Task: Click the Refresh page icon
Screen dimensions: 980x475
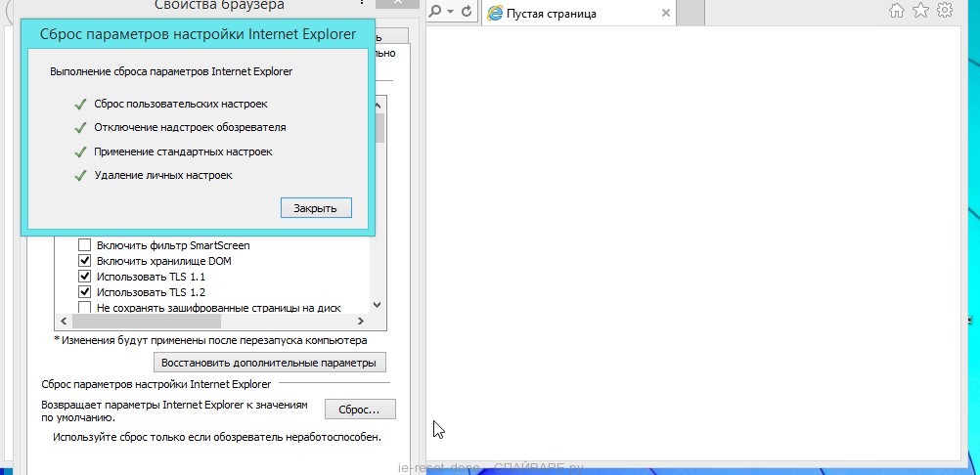Action: [x=466, y=12]
